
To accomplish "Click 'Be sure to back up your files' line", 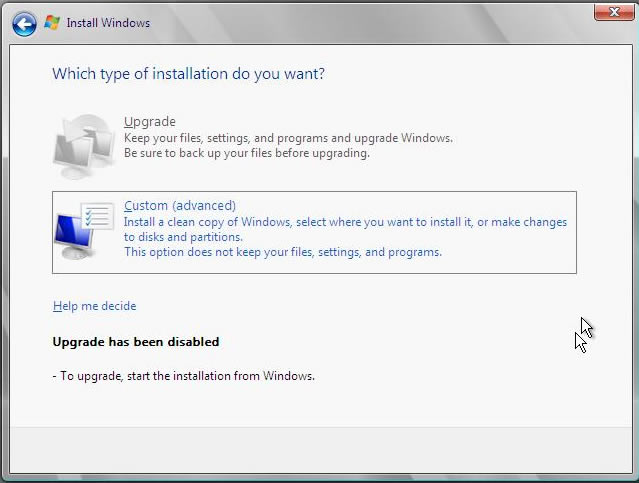I will [x=246, y=153].
